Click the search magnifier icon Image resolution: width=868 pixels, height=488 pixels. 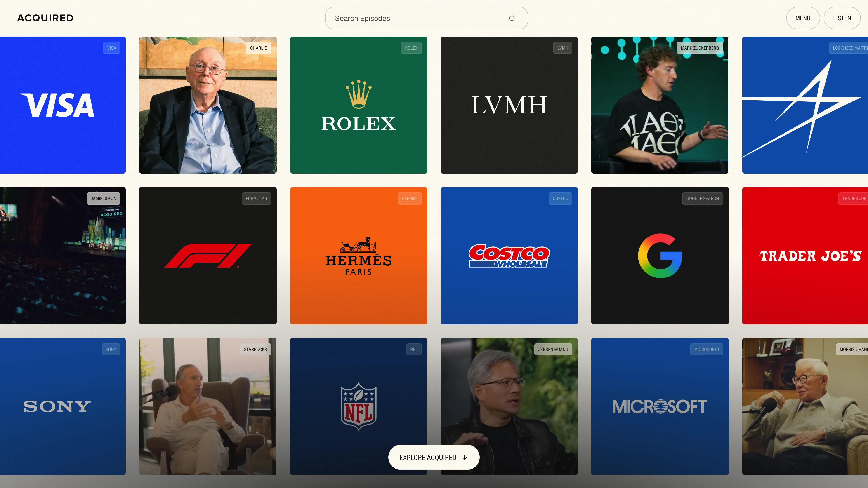point(512,19)
